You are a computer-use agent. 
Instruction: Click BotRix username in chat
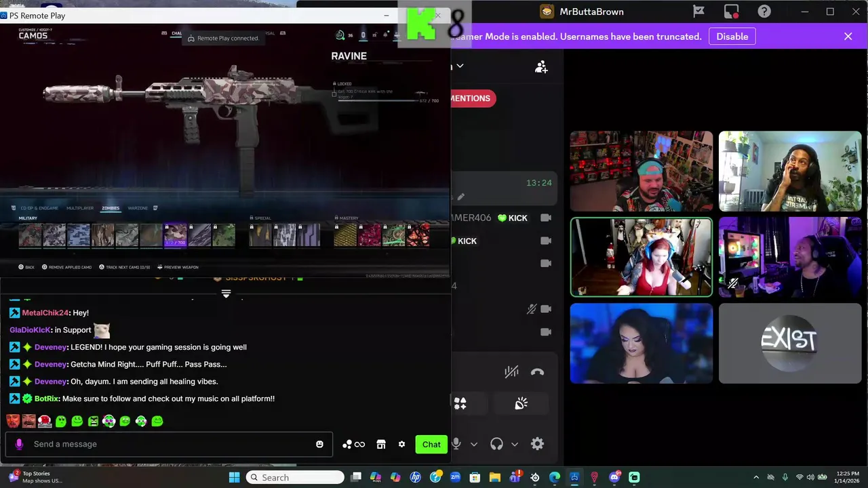[47, 399]
